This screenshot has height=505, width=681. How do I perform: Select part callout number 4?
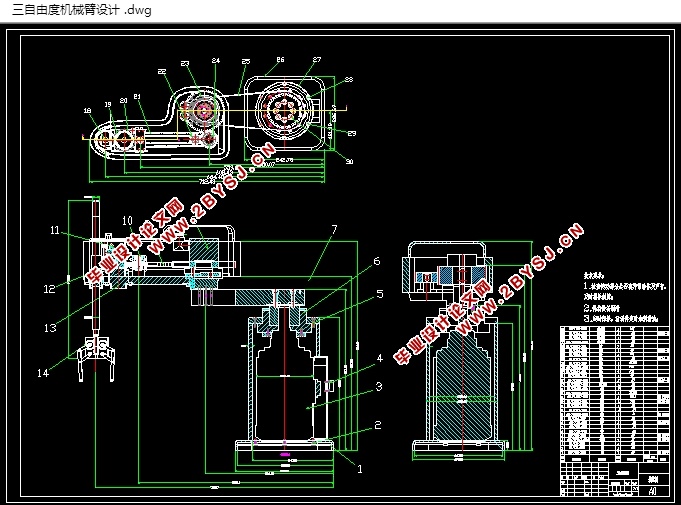tap(380, 358)
